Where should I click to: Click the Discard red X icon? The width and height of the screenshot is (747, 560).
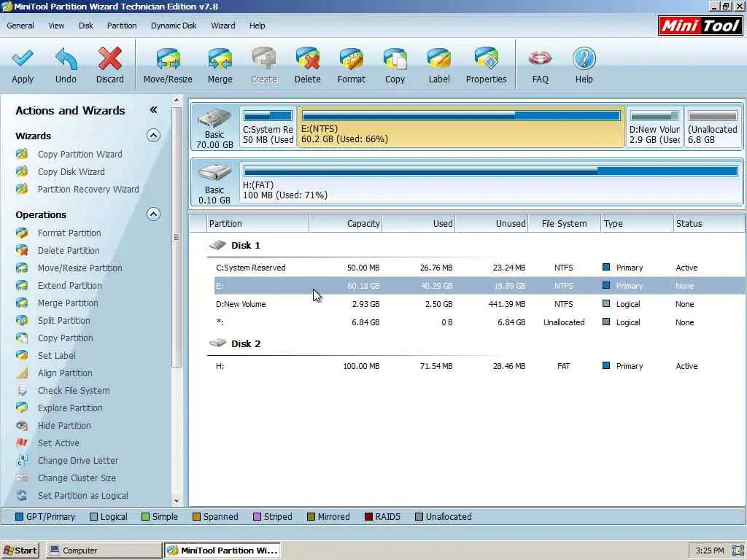[109, 59]
